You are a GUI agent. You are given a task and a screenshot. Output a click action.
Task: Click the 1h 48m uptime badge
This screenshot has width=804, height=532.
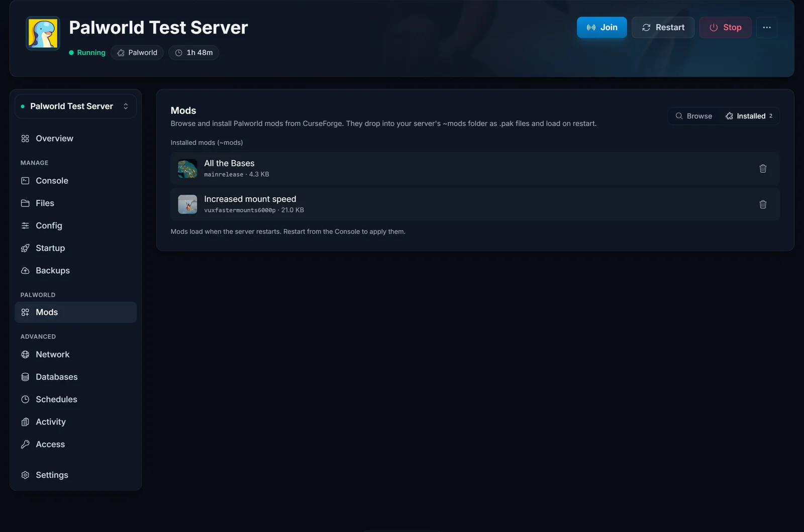tap(193, 53)
